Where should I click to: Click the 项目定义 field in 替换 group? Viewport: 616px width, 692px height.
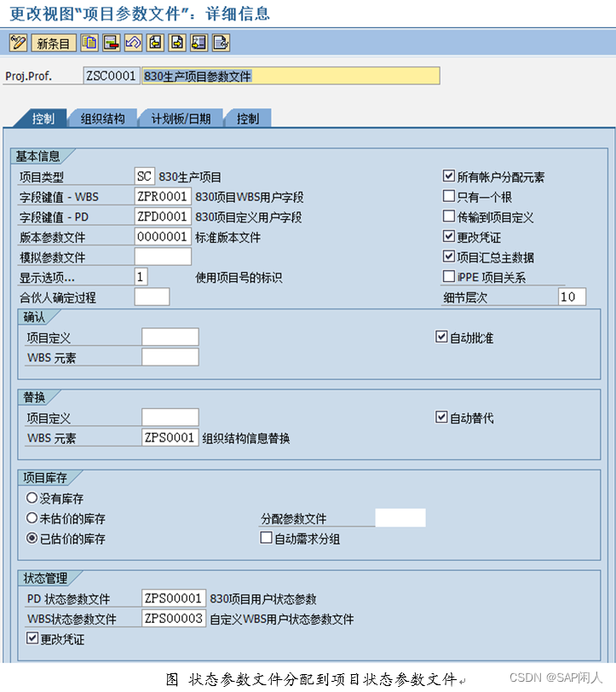click(x=170, y=418)
